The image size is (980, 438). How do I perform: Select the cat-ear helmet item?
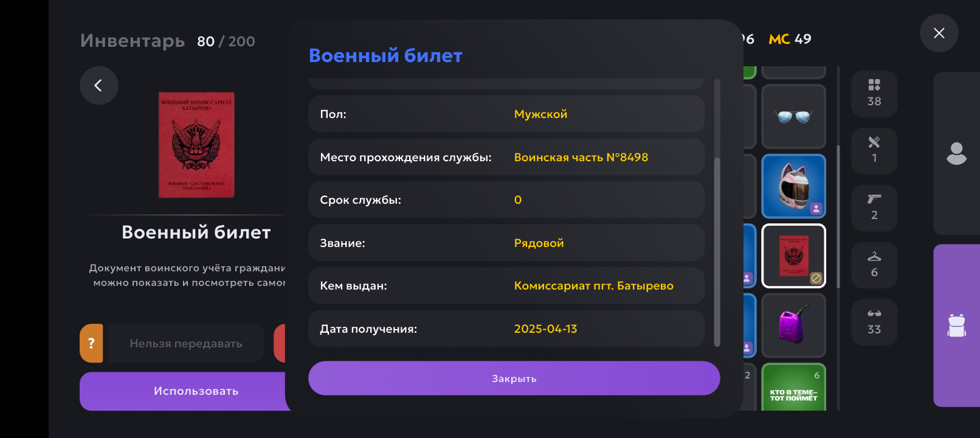tap(793, 186)
